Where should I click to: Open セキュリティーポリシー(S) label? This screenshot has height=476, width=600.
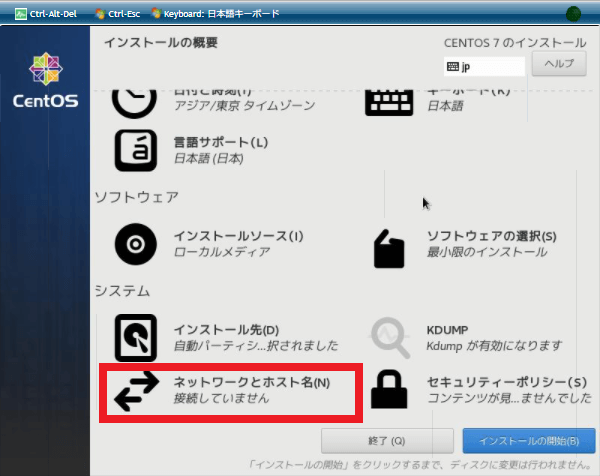507,382
